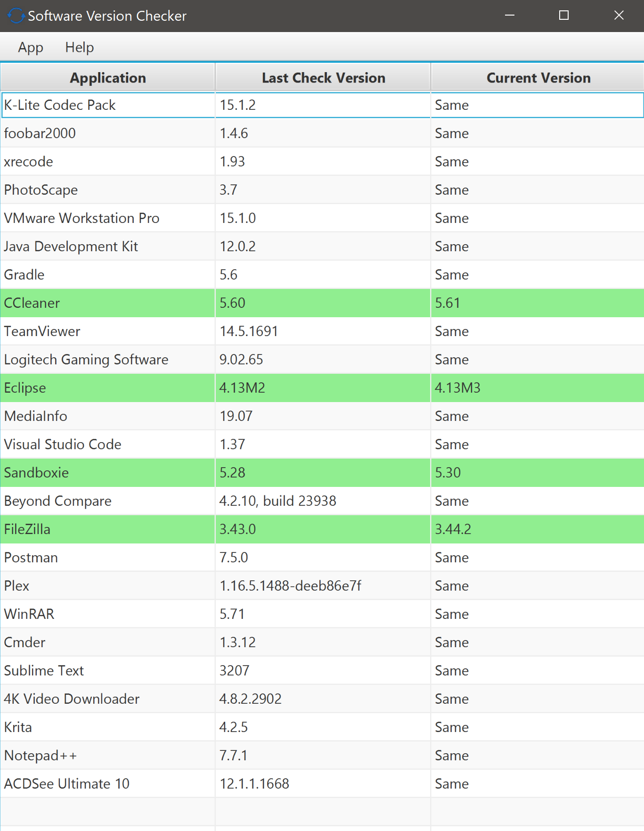Close the Software Version Checker window
The image size is (644, 831).
coord(619,16)
